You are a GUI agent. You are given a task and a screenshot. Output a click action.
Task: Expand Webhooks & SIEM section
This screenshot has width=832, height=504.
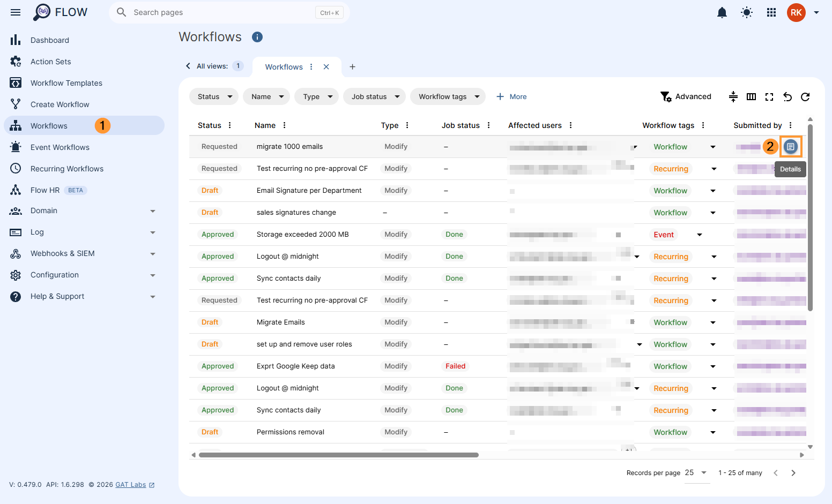click(x=84, y=254)
